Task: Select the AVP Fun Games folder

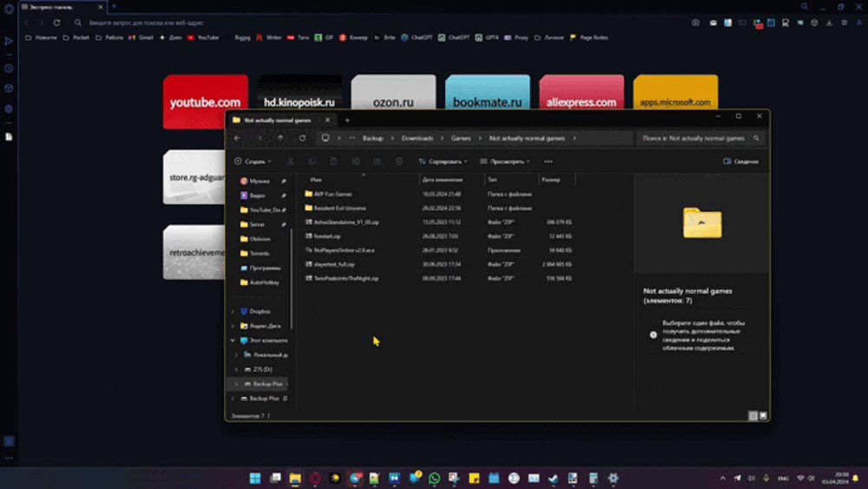Action: tap(328, 194)
